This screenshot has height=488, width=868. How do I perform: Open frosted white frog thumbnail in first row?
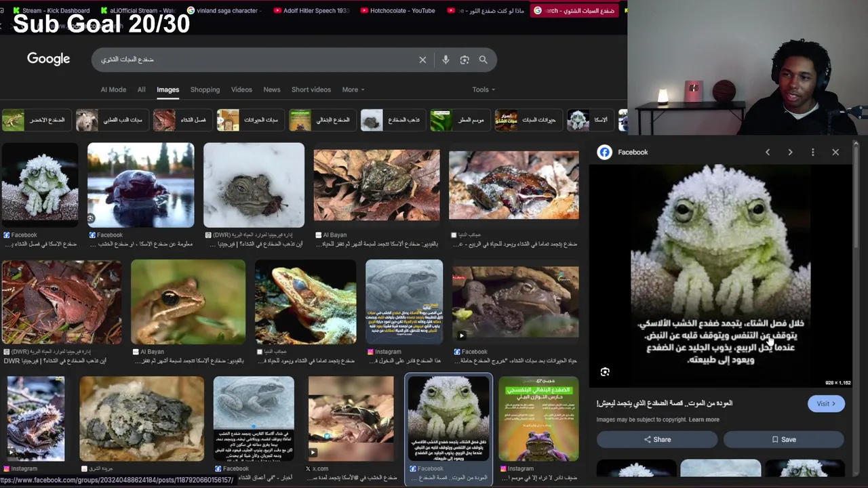point(40,185)
